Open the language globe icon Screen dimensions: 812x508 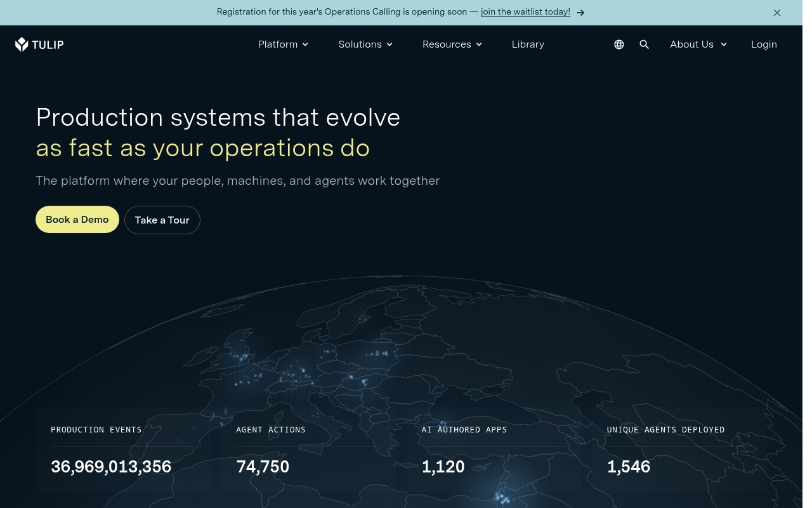coord(619,44)
